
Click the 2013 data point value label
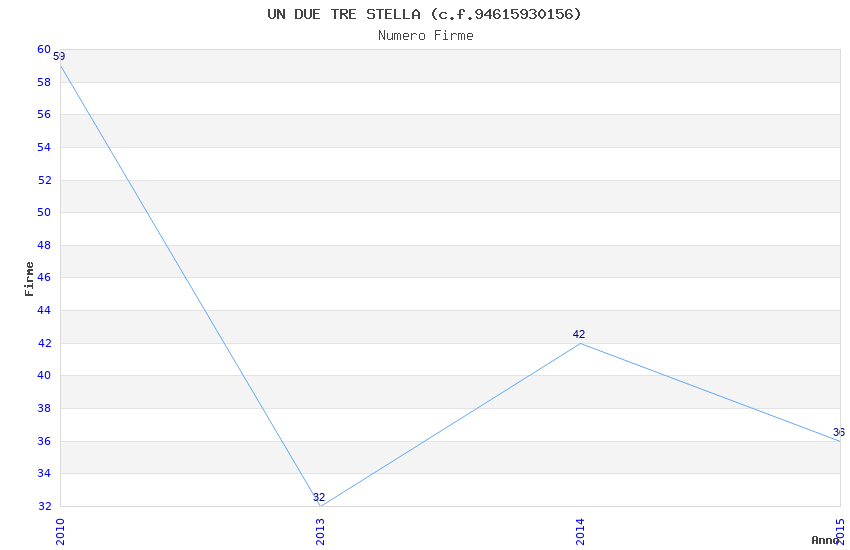coord(319,497)
